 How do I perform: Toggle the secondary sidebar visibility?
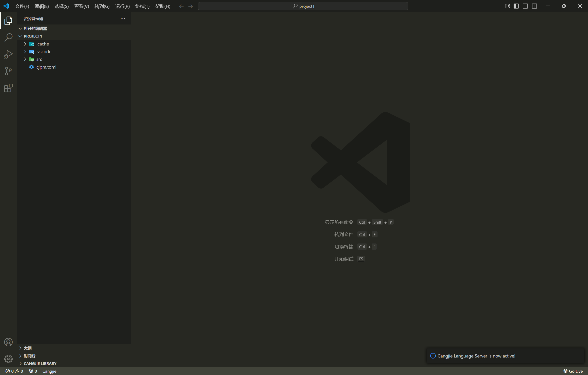(x=534, y=6)
